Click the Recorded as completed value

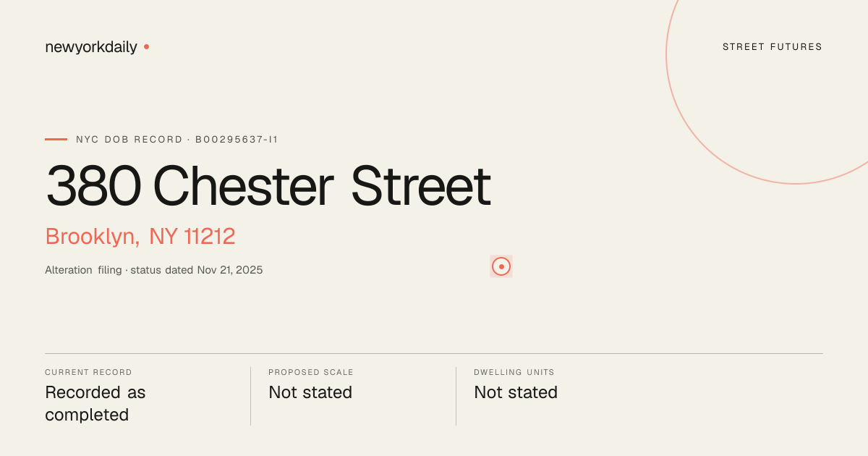pos(95,403)
